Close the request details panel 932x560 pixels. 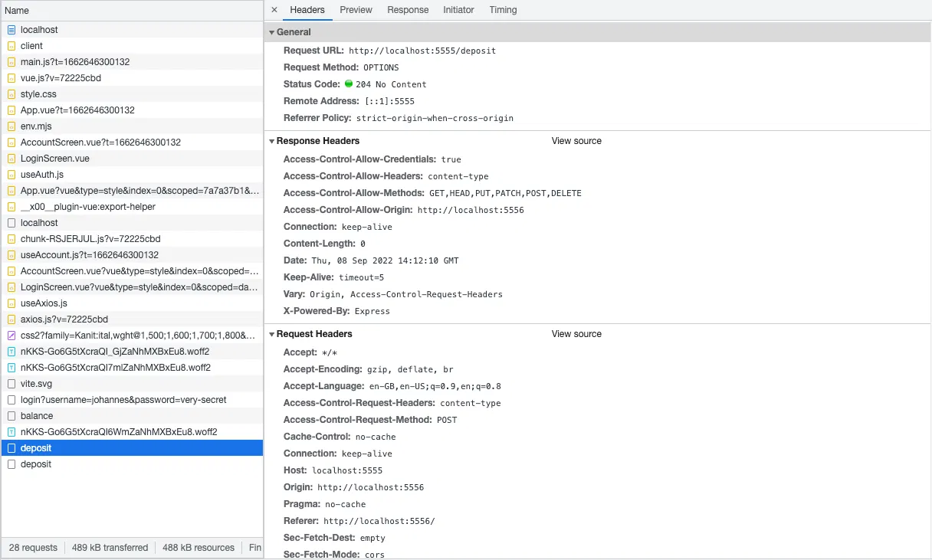coord(274,10)
